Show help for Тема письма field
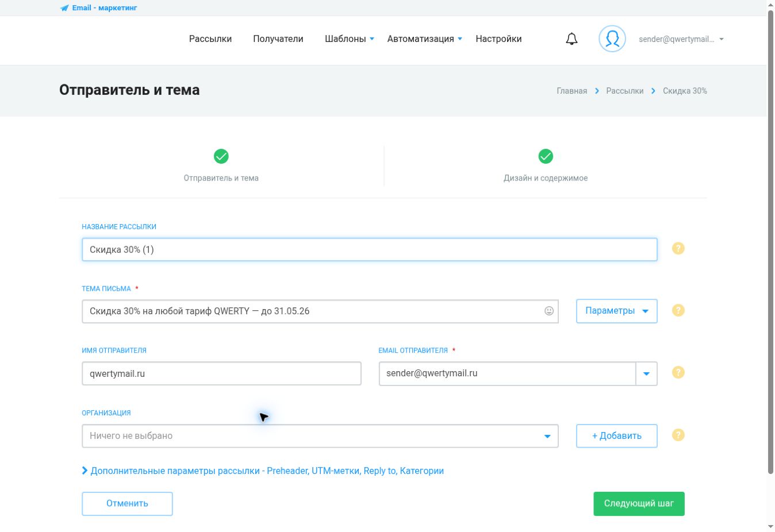Screen dimensions: 775x532 pos(678,311)
